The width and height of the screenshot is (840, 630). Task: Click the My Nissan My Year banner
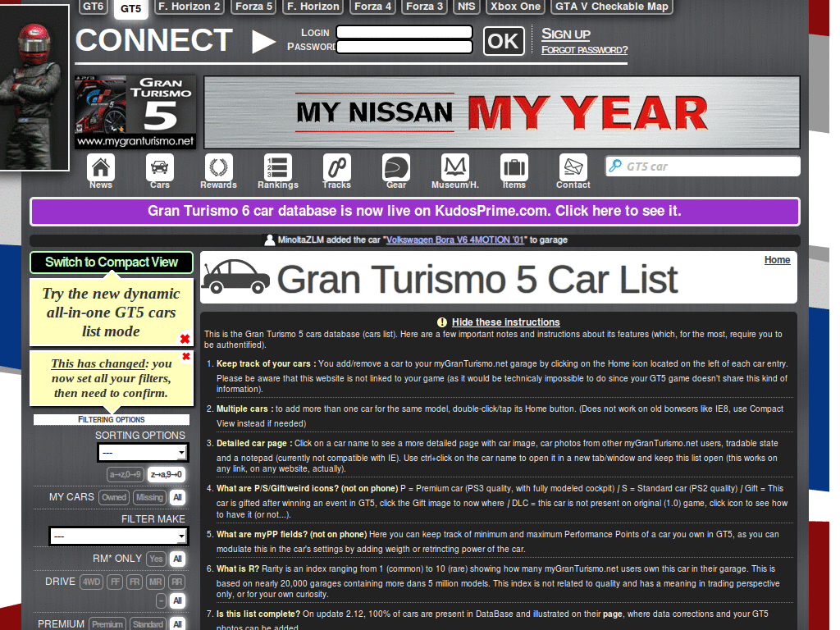click(x=502, y=112)
